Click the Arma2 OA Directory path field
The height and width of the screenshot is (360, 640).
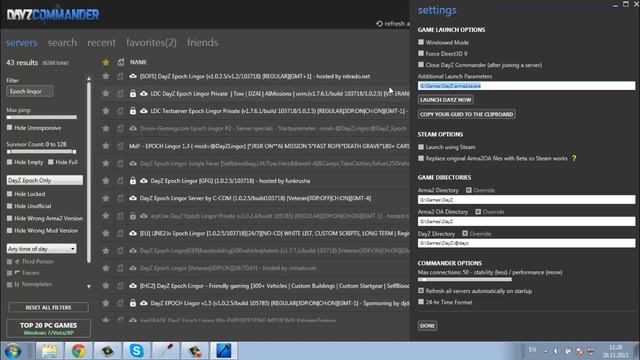[527, 221]
